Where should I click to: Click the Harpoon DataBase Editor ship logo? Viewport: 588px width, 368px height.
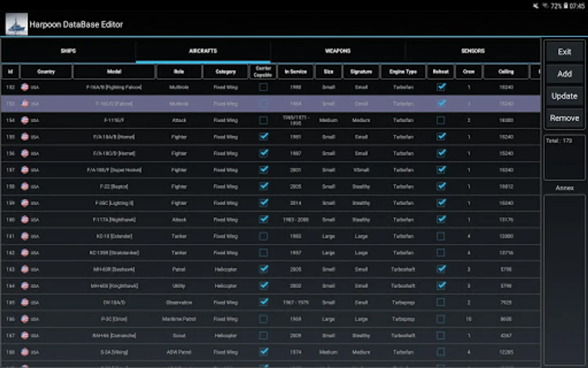point(16,24)
